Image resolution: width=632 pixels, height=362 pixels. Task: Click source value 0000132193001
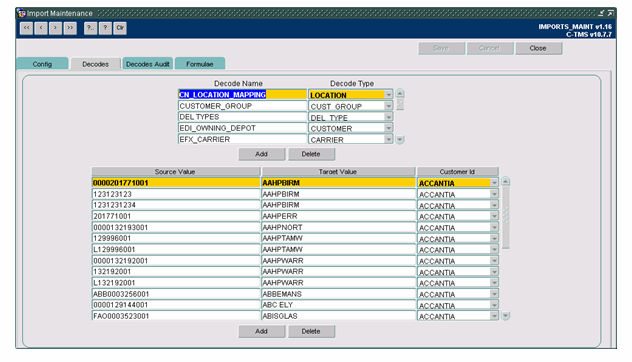[x=176, y=227]
